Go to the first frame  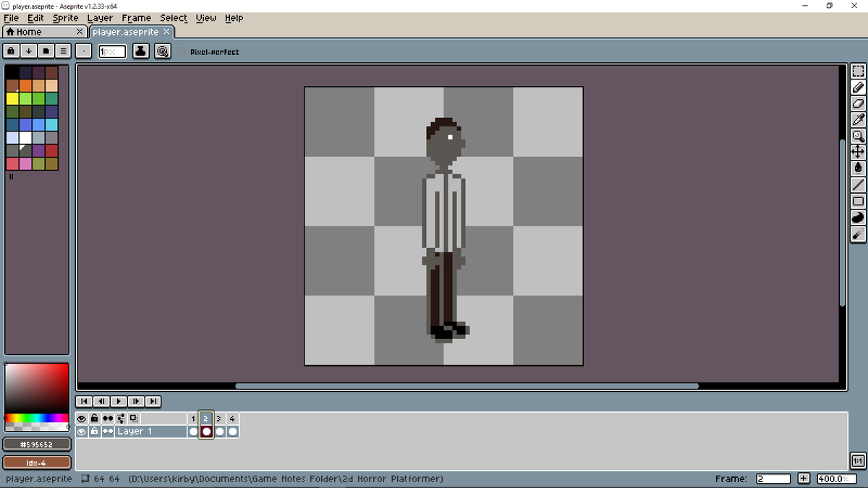point(84,401)
